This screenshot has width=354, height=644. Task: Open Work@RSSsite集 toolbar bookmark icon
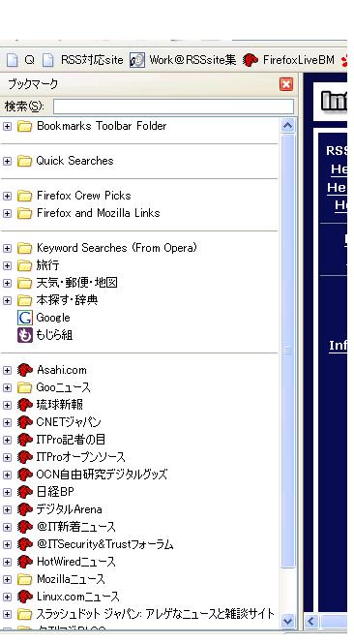137,60
